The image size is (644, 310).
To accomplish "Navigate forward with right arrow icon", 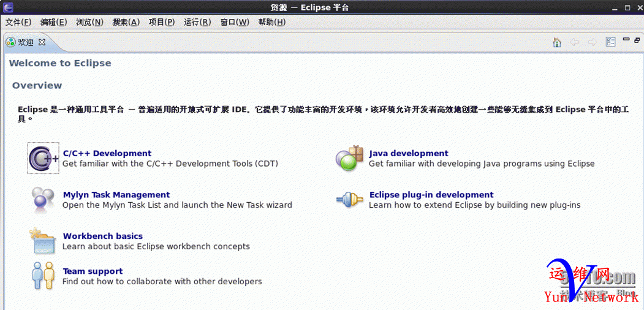I will 593,42.
